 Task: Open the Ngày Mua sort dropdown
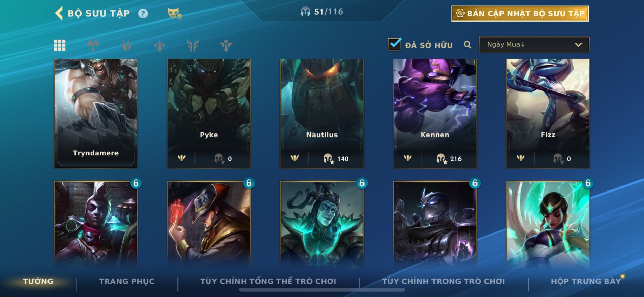534,44
